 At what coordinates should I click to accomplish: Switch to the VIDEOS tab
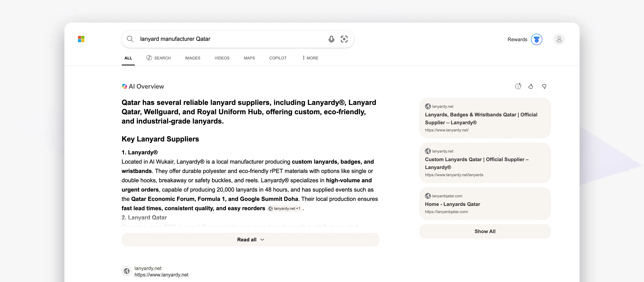point(222,58)
